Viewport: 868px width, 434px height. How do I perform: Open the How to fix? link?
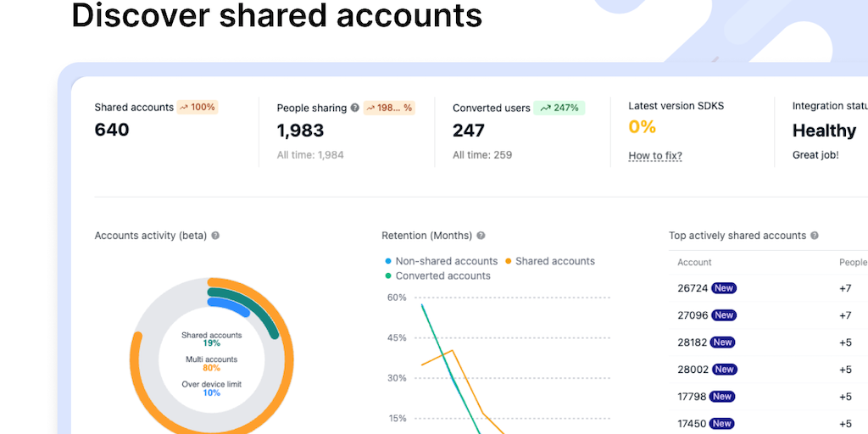pyautogui.click(x=655, y=156)
